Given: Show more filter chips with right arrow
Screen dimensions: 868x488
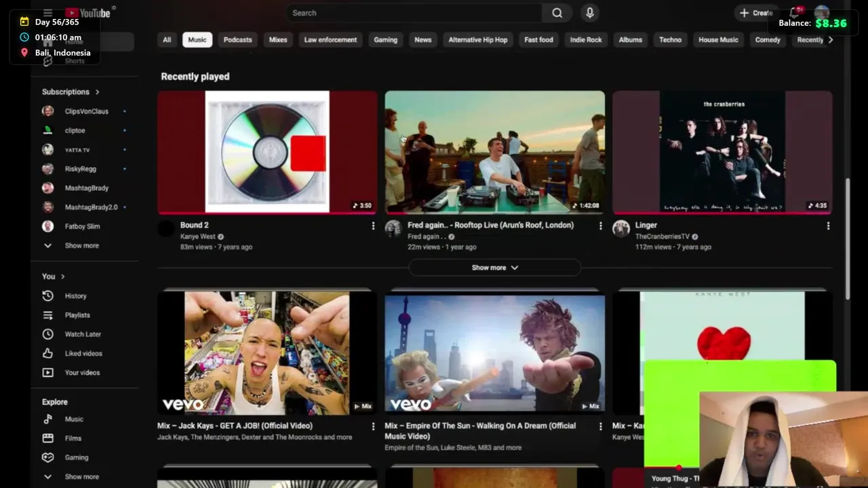Looking at the screenshot, I should pos(831,40).
